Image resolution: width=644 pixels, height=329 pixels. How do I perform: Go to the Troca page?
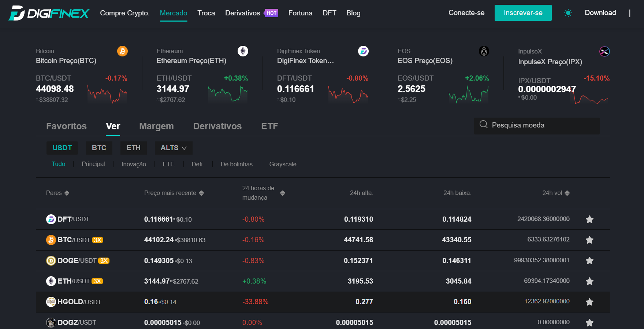(x=206, y=13)
